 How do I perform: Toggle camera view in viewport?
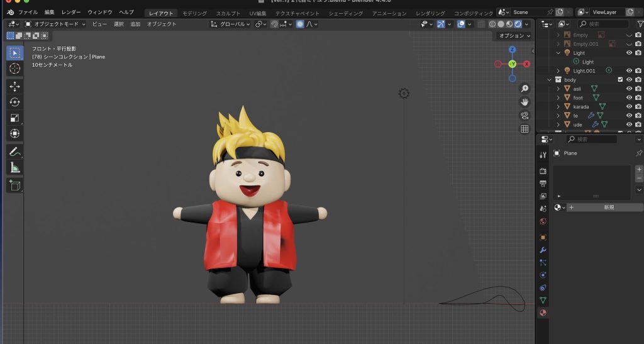tap(525, 115)
